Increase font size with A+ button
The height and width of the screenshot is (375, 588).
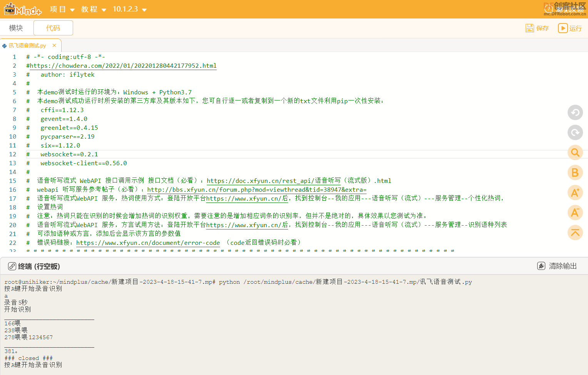(575, 193)
